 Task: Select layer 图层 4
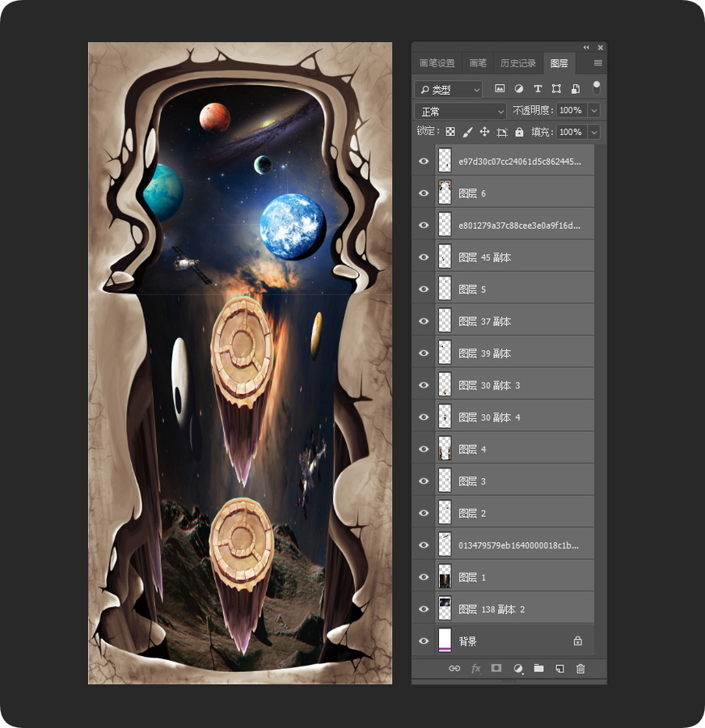click(503, 449)
